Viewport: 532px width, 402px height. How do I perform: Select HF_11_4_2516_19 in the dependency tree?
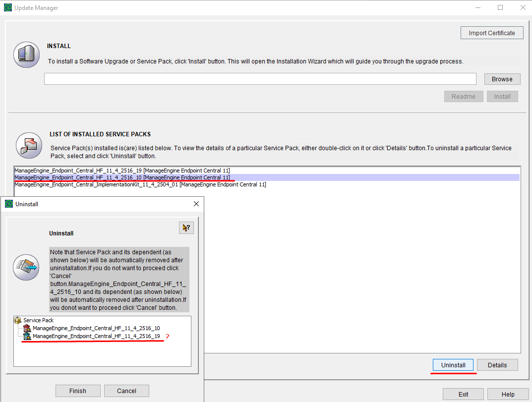pos(96,336)
